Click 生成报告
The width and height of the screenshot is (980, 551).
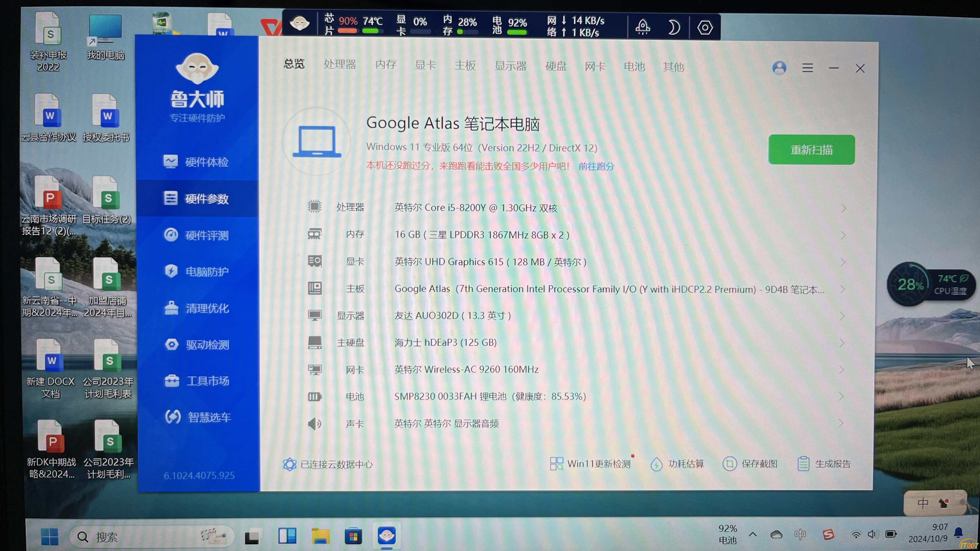(x=824, y=464)
